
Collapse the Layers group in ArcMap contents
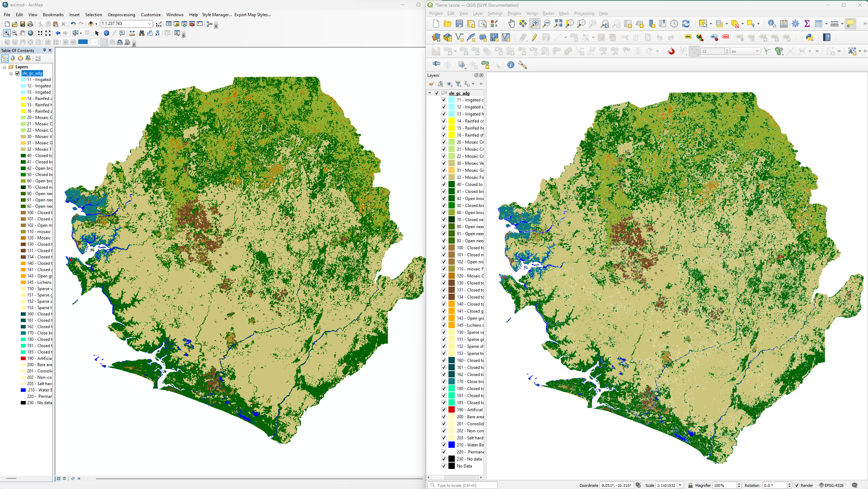(5, 67)
